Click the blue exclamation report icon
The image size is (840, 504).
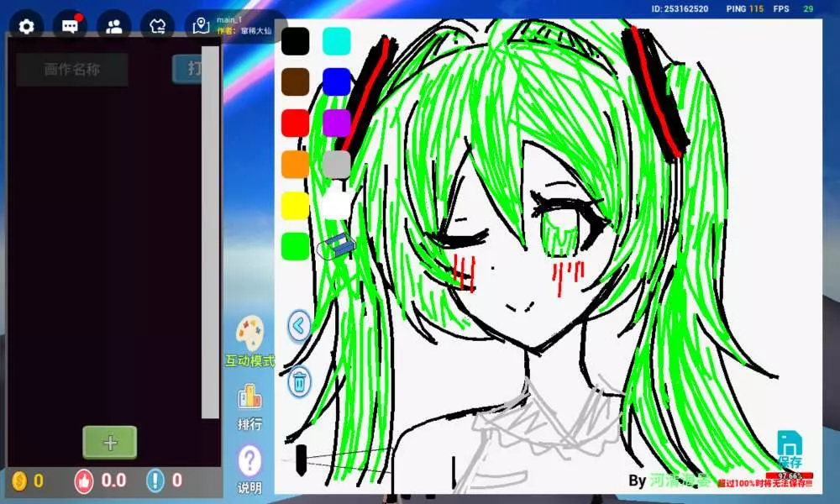coord(155,481)
